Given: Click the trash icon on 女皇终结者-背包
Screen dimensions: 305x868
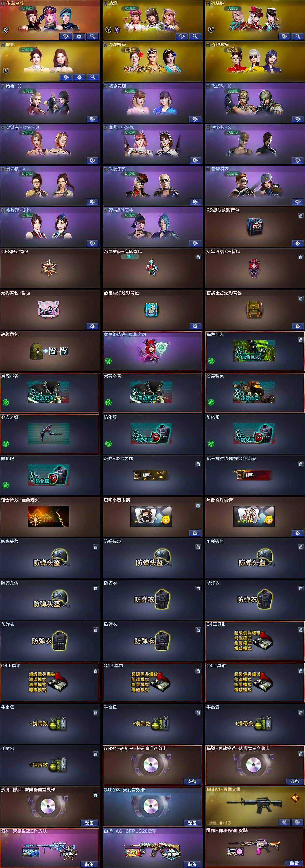Looking at the screenshot, I should [301, 258].
